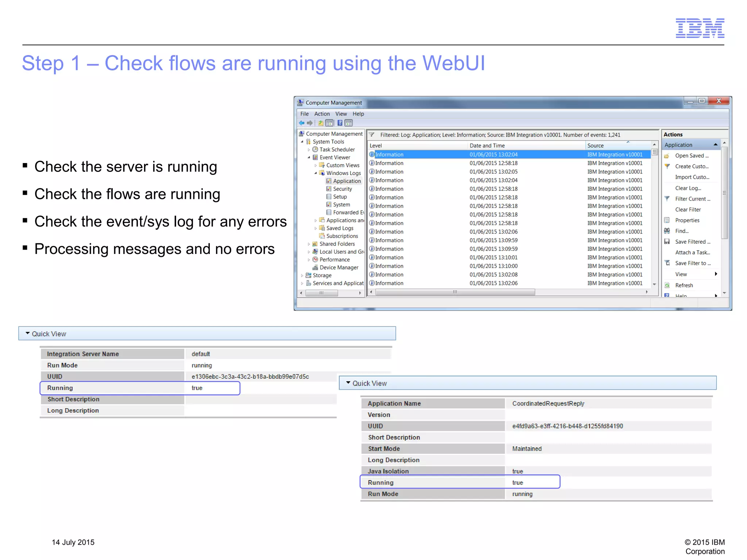Toggle the Show/Hide Action Pane toolbar icon
The image size is (747, 560).
point(348,123)
